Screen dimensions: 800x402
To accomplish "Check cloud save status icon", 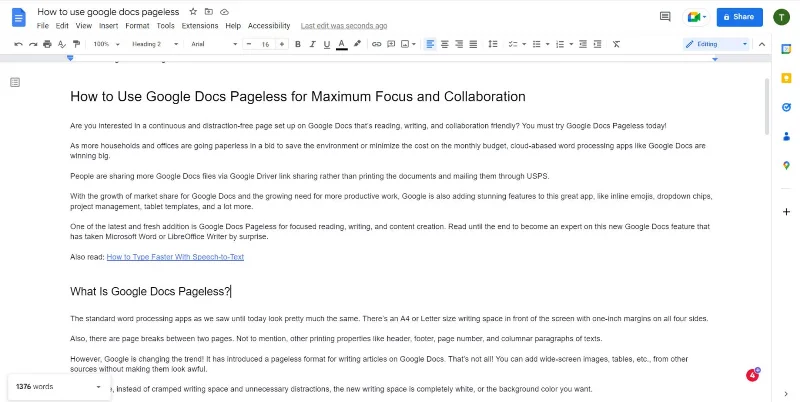I will (x=224, y=11).
